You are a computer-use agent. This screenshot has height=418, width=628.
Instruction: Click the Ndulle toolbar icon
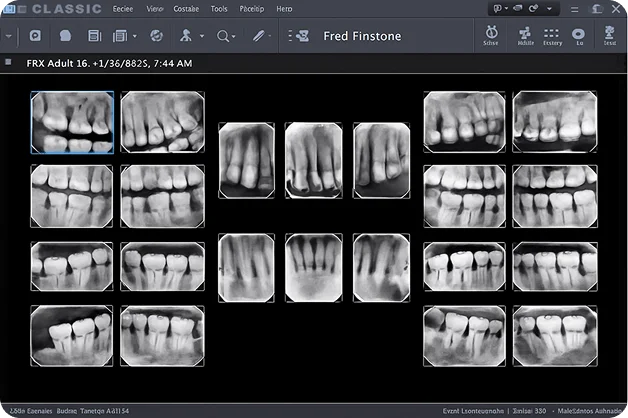525,36
